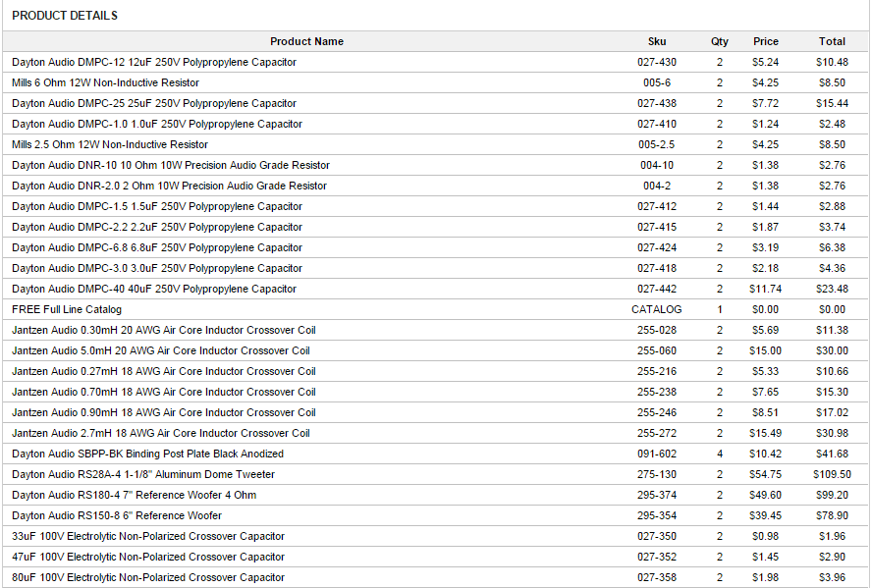Click the $99.20 total for RS180-4 woofer
The width and height of the screenshot is (871, 588).
(832, 495)
